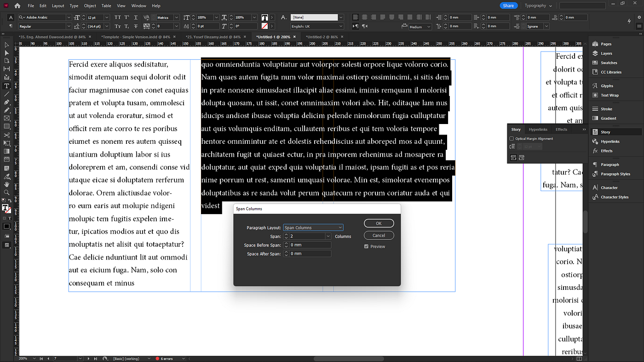Image resolution: width=644 pixels, height=362 pixels.
Task: Uncheck the Preview checkbox
Action: [x=366, y=247]
